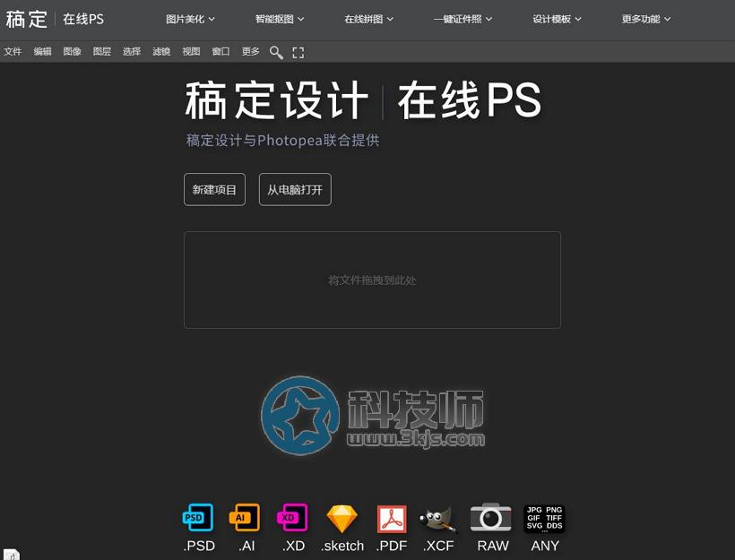
Task: Open the 窗口 menu
Action: (220, 52)
